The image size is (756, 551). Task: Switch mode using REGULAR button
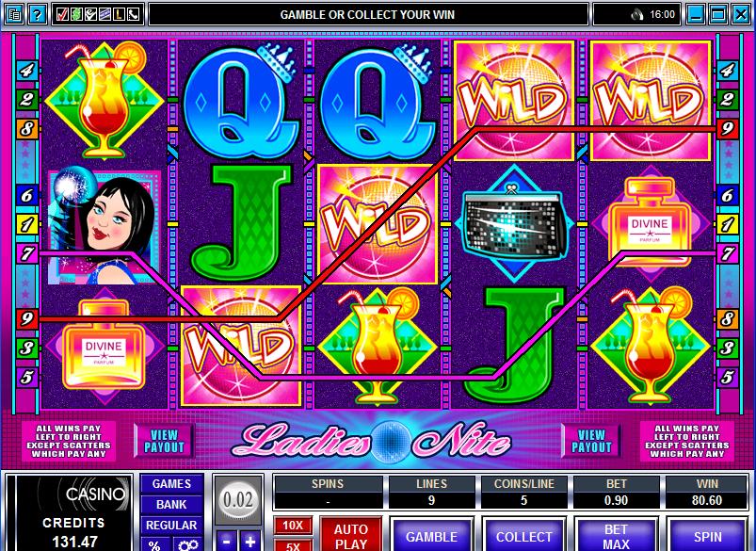(171, 526)
